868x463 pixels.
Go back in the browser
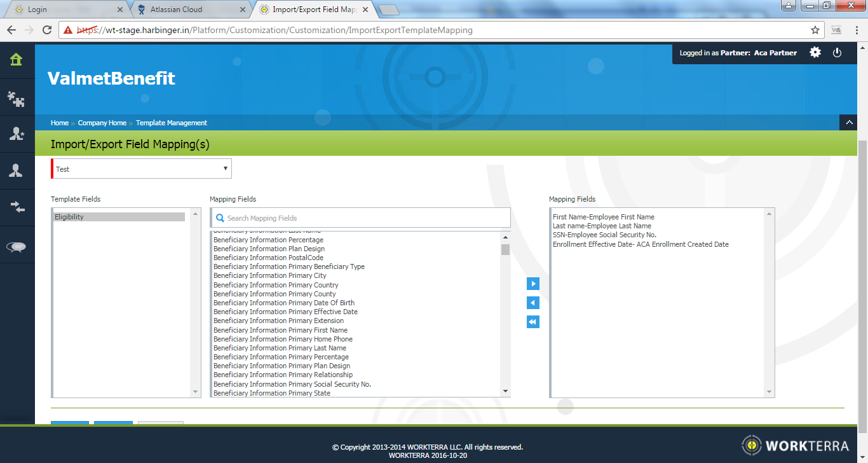tap(11, 30)
